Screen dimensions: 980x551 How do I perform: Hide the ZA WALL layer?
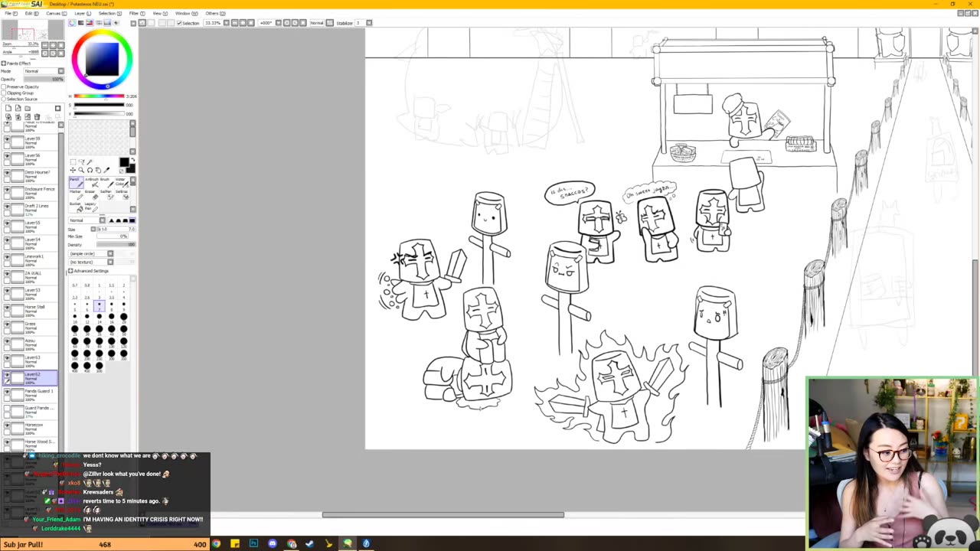8,273
